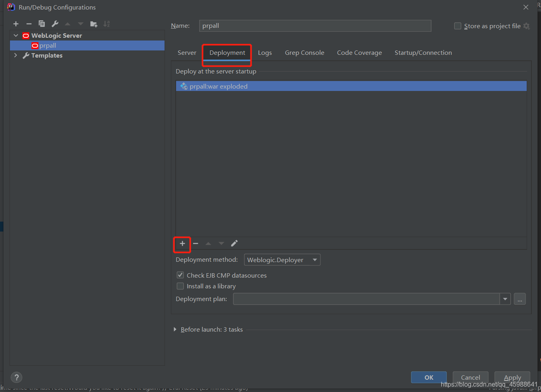The height and width of the screenshot is (392, 541).
Task: Create new configuration folder
Action: click(x=94, y=24)
